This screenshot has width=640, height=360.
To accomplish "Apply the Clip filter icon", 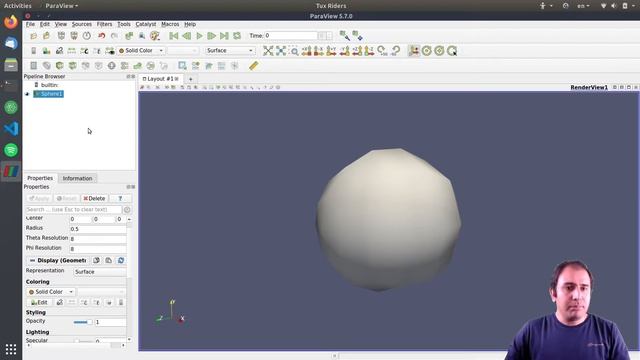I will (x=60, y=66).
